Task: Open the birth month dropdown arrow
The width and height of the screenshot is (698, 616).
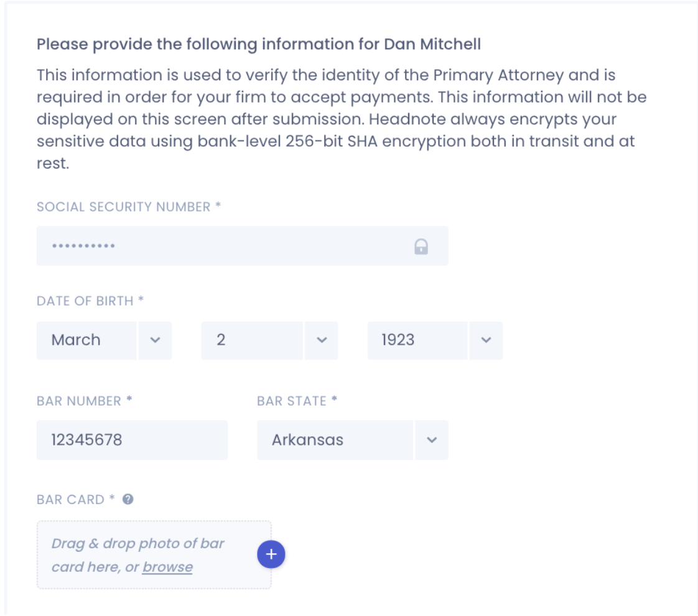Action: coord(156,340)
